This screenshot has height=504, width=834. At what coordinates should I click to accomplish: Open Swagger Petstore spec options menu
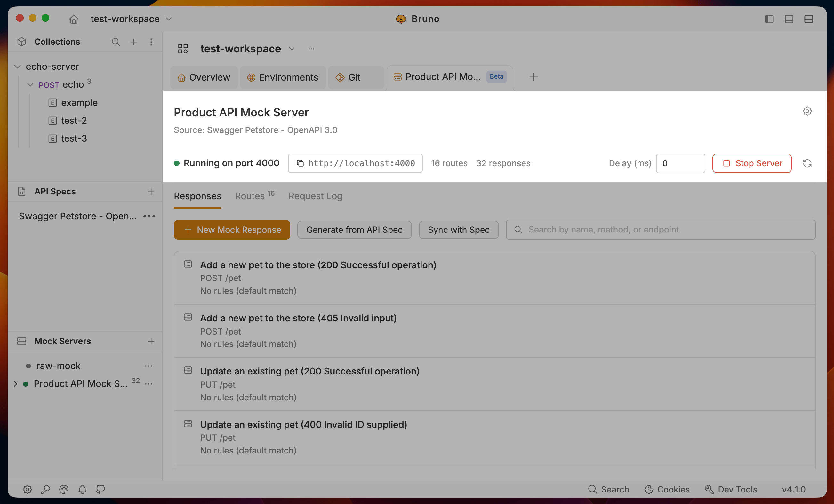tap(149, 216)
